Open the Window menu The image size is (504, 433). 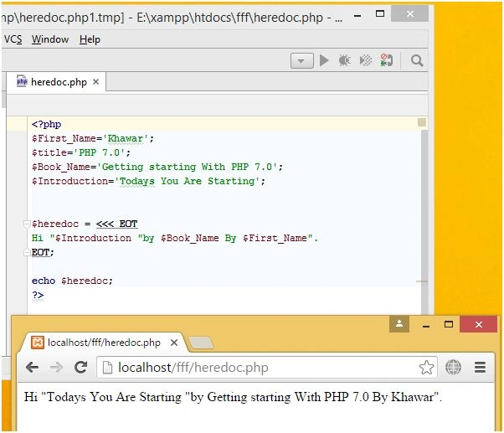click(x=50, y=39)
